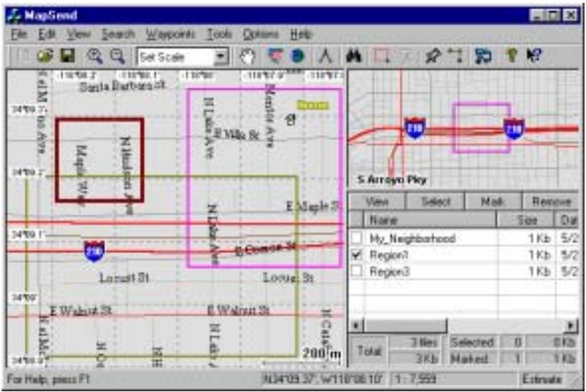
Task: Close the MapSend window
Action: [x=570, y=16]
